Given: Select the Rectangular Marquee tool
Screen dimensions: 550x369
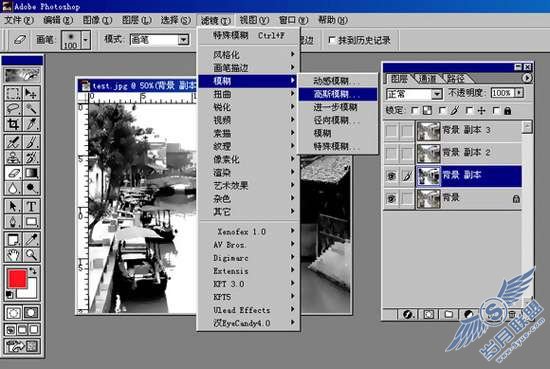Looking at the screenshot, I should click(13, 93).
